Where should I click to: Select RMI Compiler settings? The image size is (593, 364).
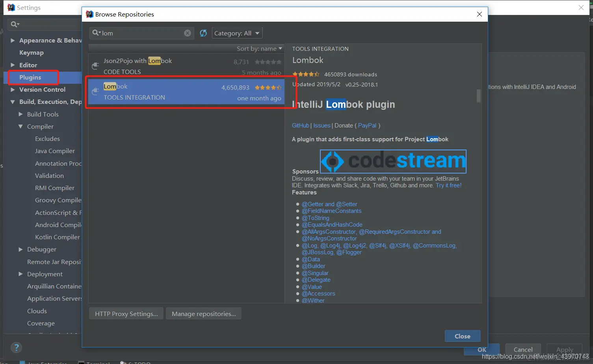click(x=55, y=188)
